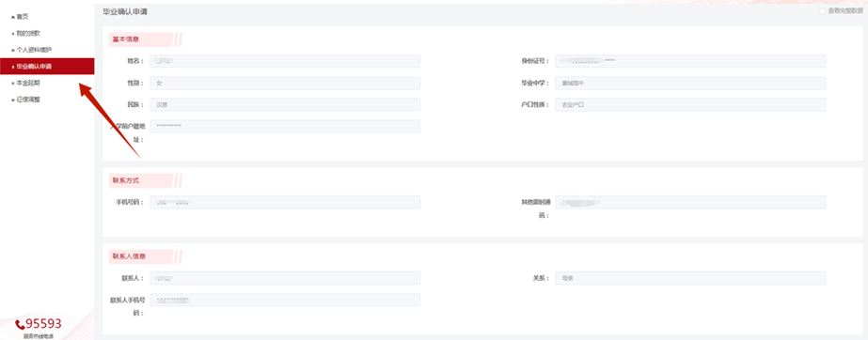Image resolution: width=868 pixels, height=340 pixels.
Task: Click the phone icon by 95593
Action: [20, 324]
